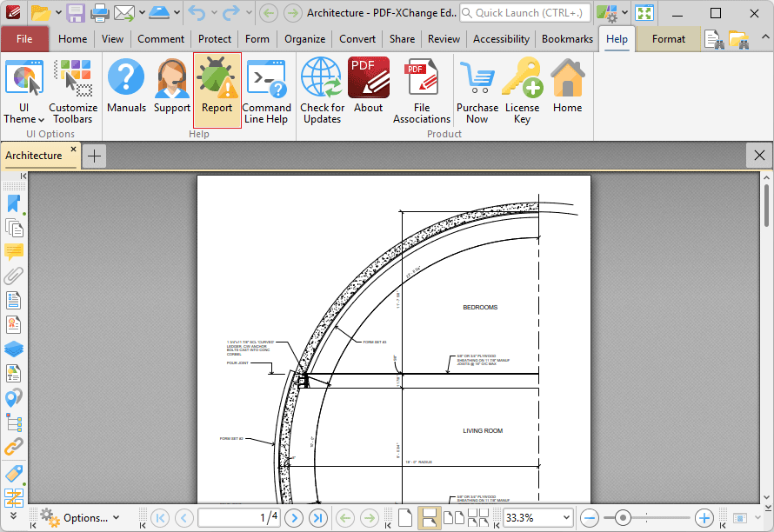The height and width of the screenshot is (532, 774).
Task: Click the page number field
Action: tap(239, 518)
